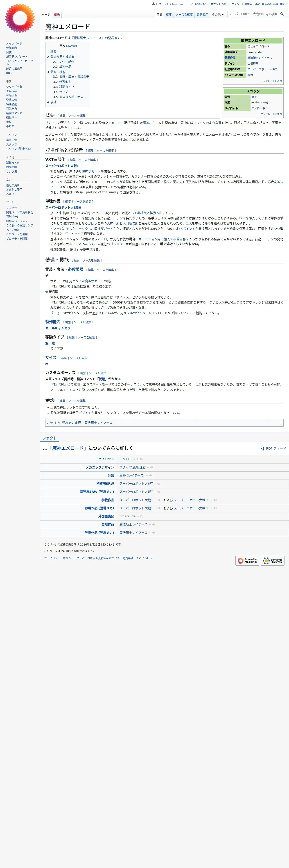Open sidebar link 登場メカ
This screenshot has width=289, height=868.
tap(11, 96)
